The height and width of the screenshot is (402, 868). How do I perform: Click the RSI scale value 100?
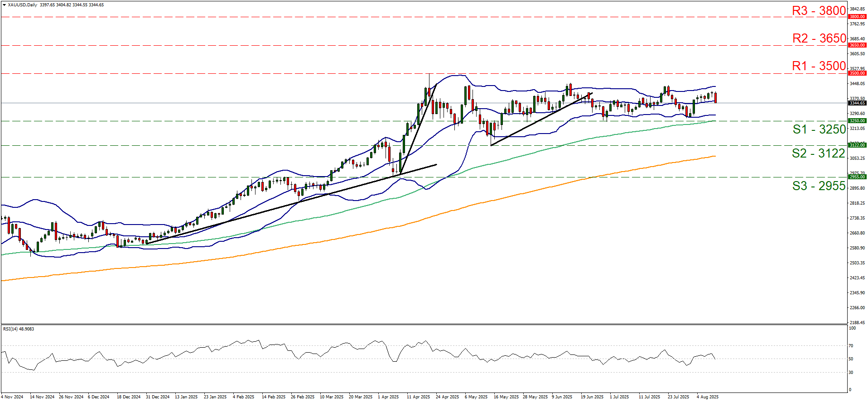tap(852, 328)
